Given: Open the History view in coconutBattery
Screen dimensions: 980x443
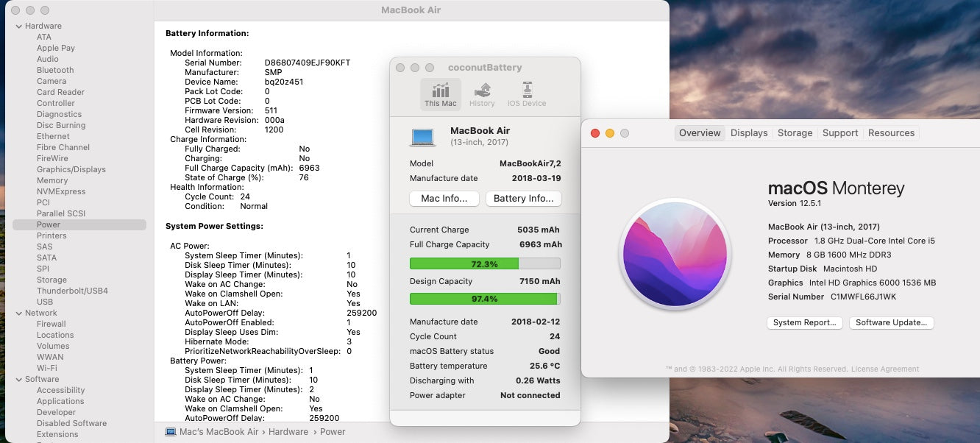Looking at the screenshot, I should (482, 94).
